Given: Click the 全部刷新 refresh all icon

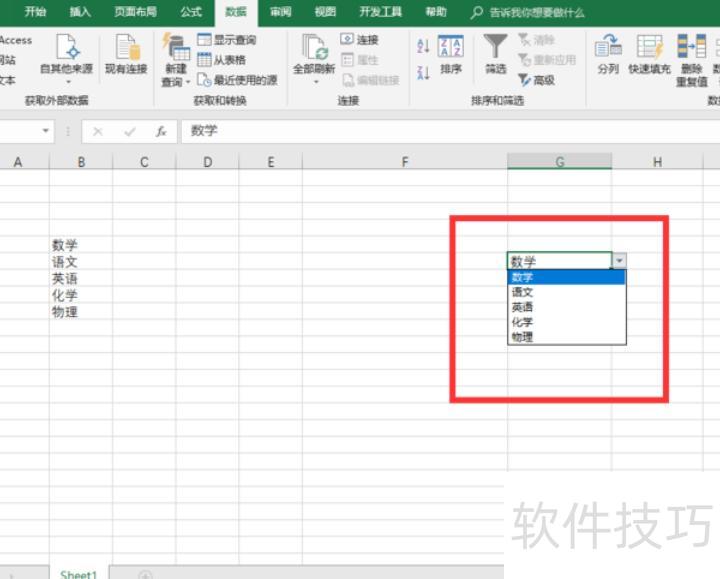Looking at the screenshot, I should [314, 47].
